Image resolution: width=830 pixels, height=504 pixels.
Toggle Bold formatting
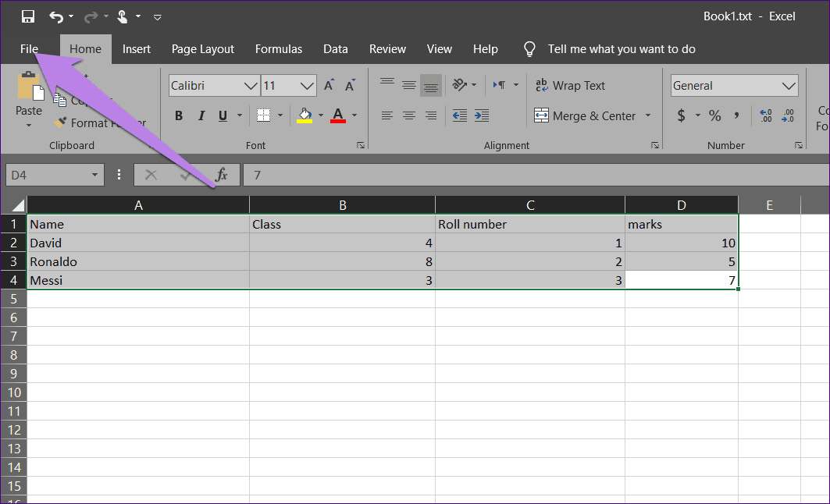[x=179, y=115]
